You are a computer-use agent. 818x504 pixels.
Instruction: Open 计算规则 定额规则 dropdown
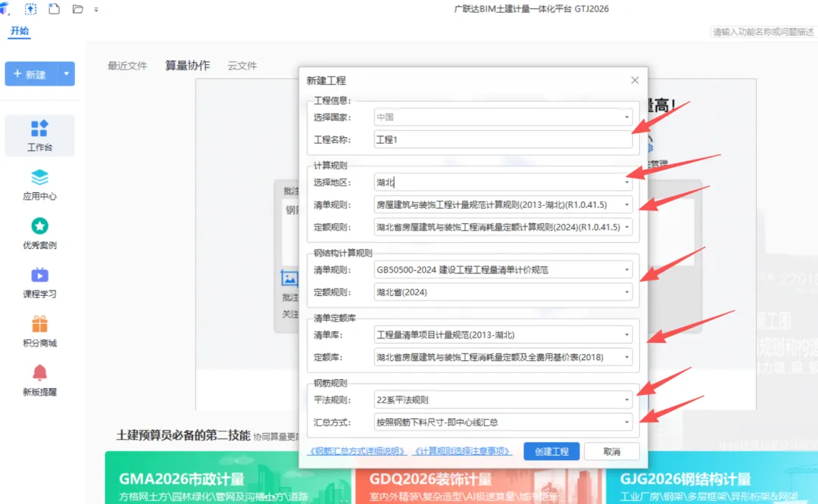tap(504, 227)
